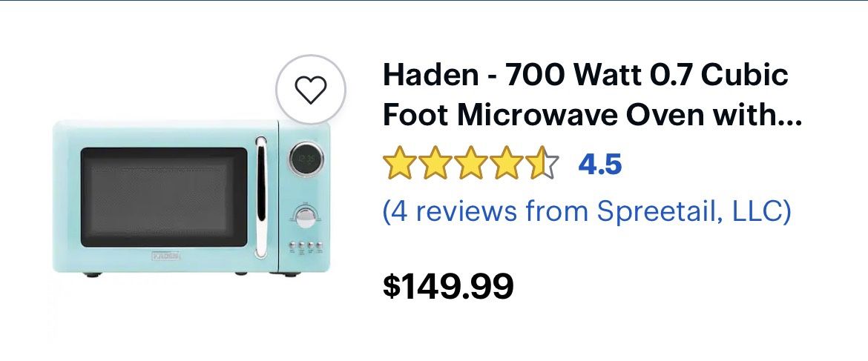Open the mint microwave product image
The image size is (868, 361).
[x=191, y=198]
